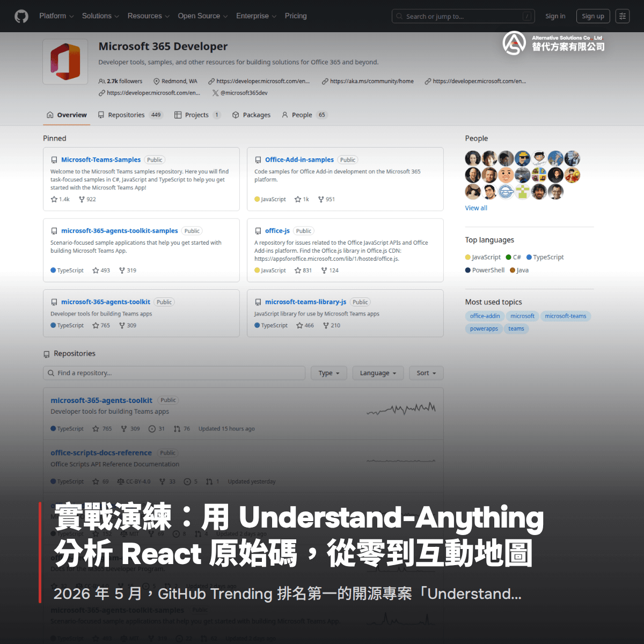Filter by Java in Top languages

(x=519, y=270)
